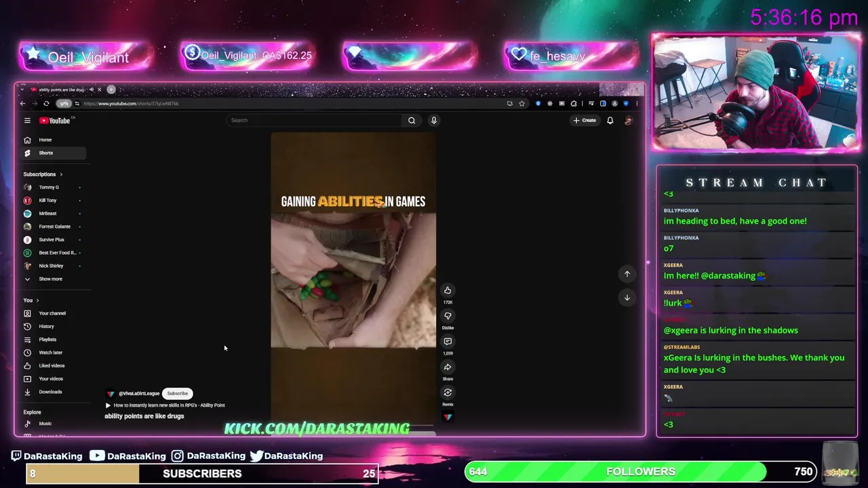Click the Followers progress bar
Image resolution: width=868 pixels, height=488 pixels.
pyautogui.click(x=641, y=472)
